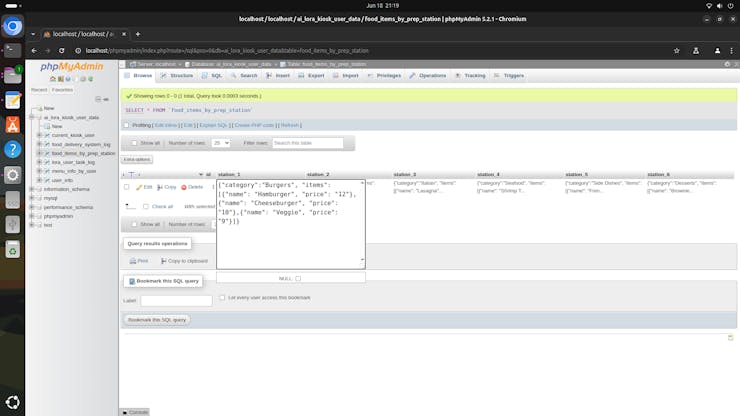Click the Print icon link

click(139, 261)
